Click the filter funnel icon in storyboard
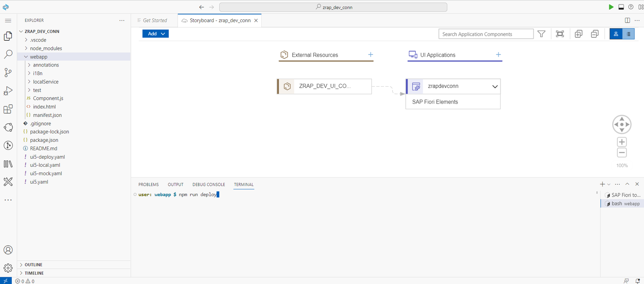This screenshot has height=284, width=644. 541,34
